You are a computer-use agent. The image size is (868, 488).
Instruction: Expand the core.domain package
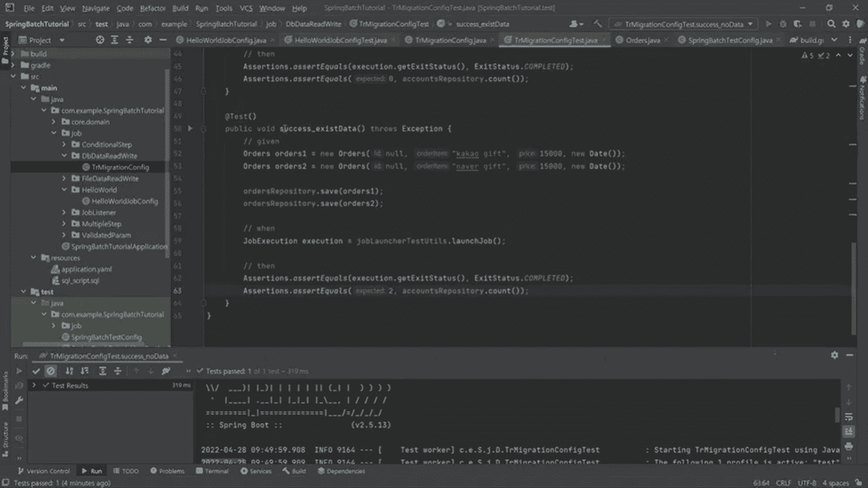point(54,122)
